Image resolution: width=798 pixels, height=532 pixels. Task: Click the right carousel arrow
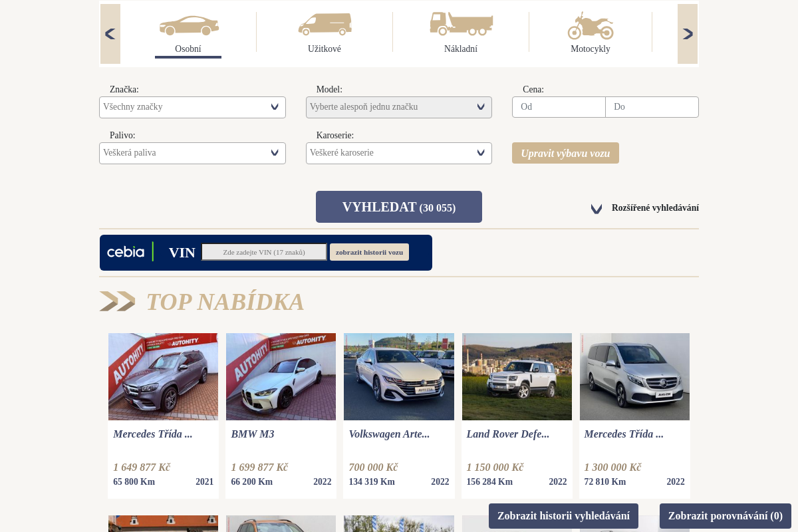(688, 34)
